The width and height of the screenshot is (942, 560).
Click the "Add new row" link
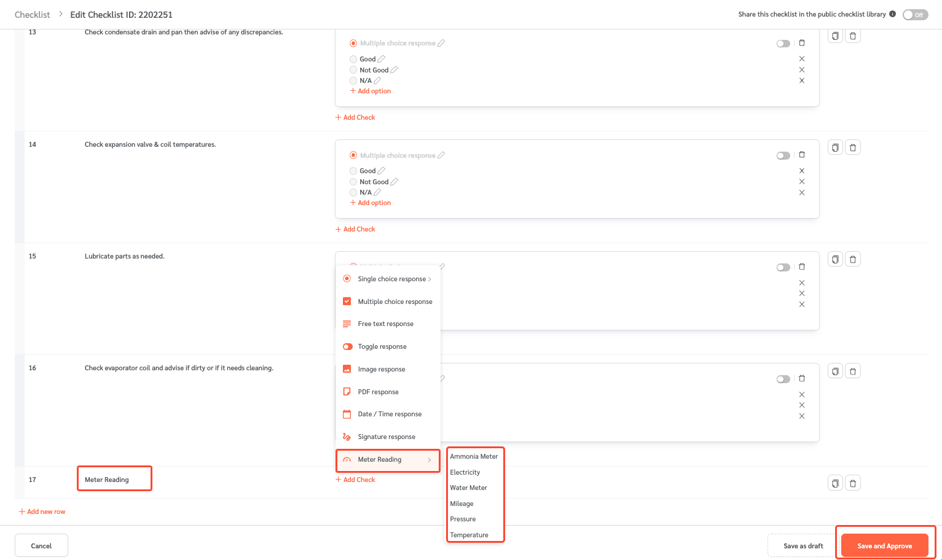42,511
